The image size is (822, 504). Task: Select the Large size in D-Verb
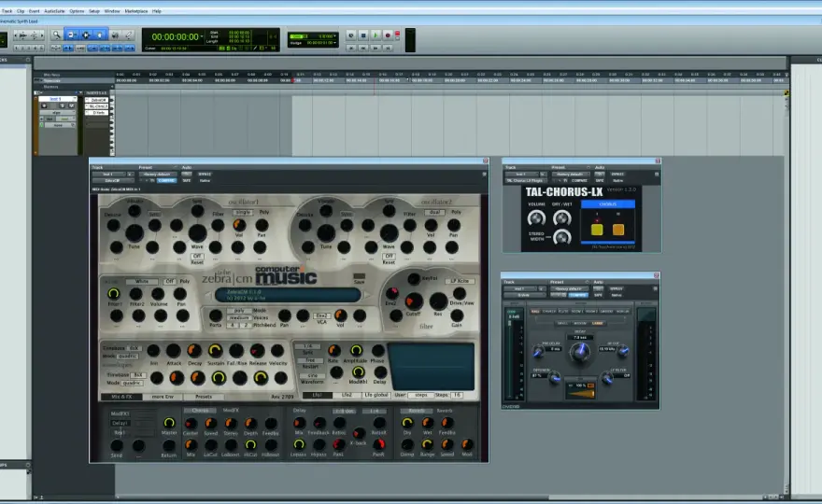tap(597, 323)
